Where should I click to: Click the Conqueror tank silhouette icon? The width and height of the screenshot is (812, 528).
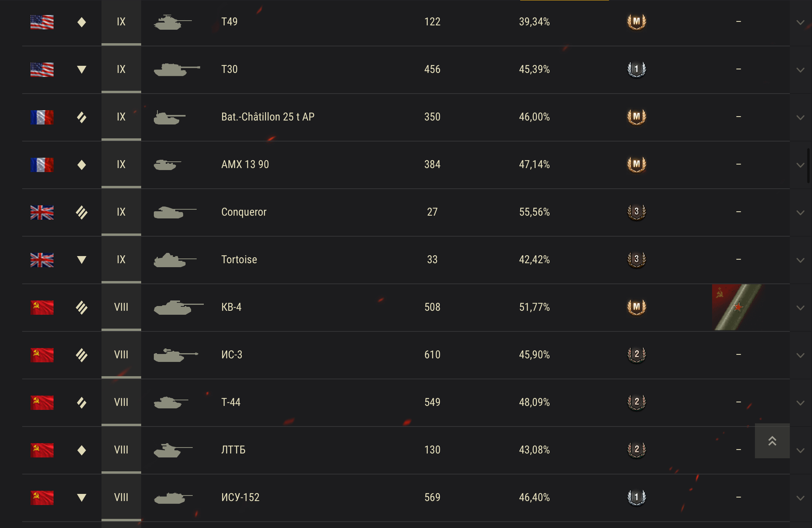pos(175,212)
